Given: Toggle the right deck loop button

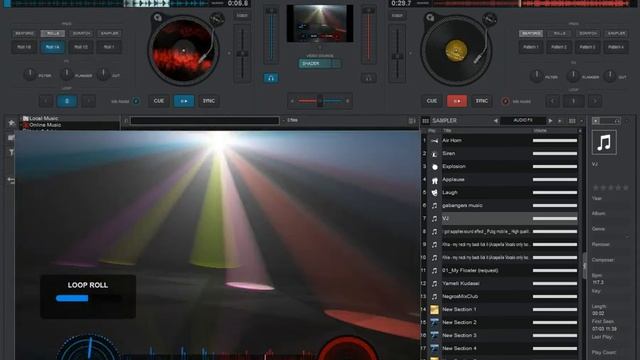Looking at the screenshot, I should coord(573,101).
